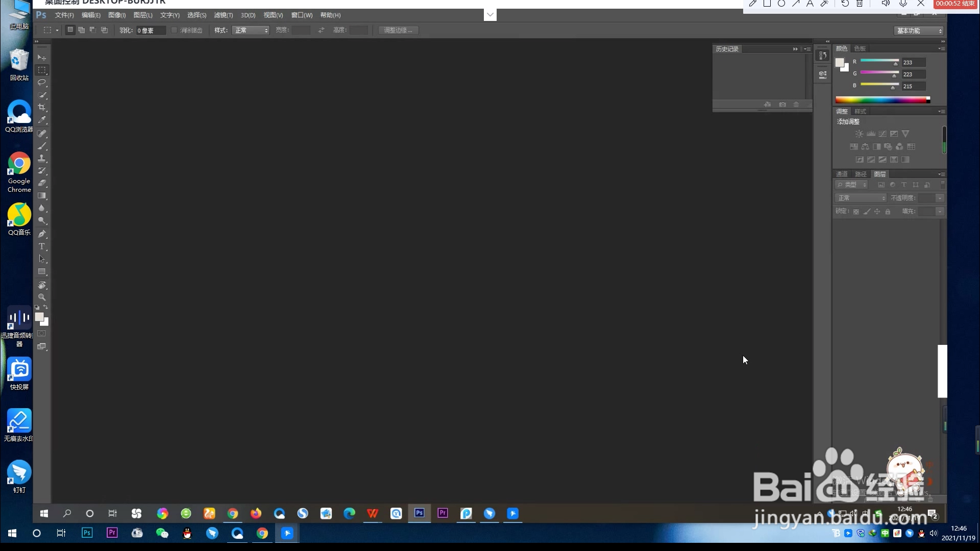Image resolution: width=980 pixels, height=551 pixels.
Task: Select the Eyedropper tool
Action: (x=42, y=120)
